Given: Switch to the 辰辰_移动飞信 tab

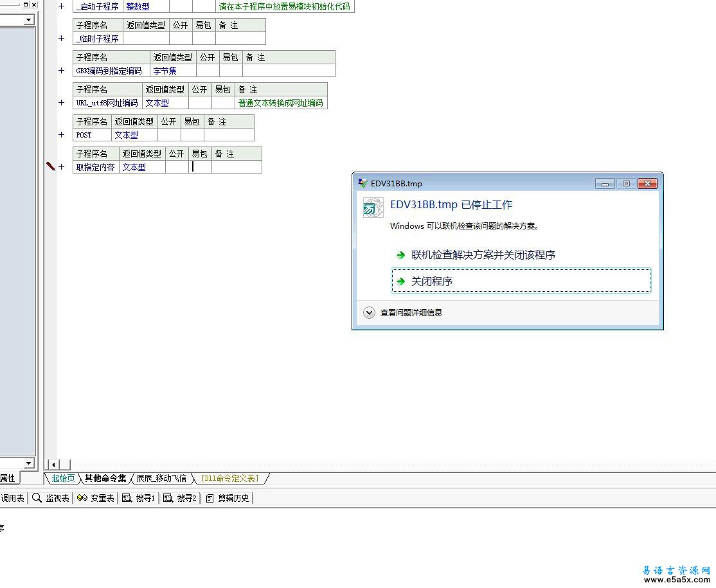Looking at the screenshot, I should (x=162, y=479).
